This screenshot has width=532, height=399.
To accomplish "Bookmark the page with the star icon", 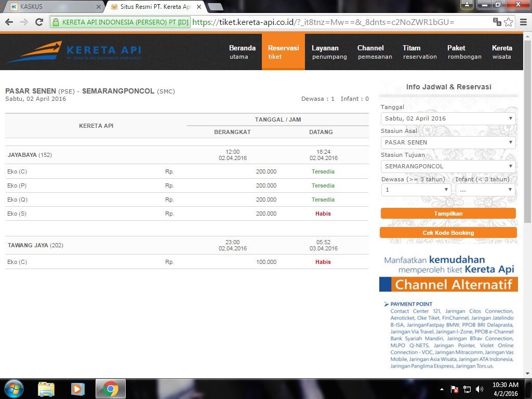I will point(508,22).
